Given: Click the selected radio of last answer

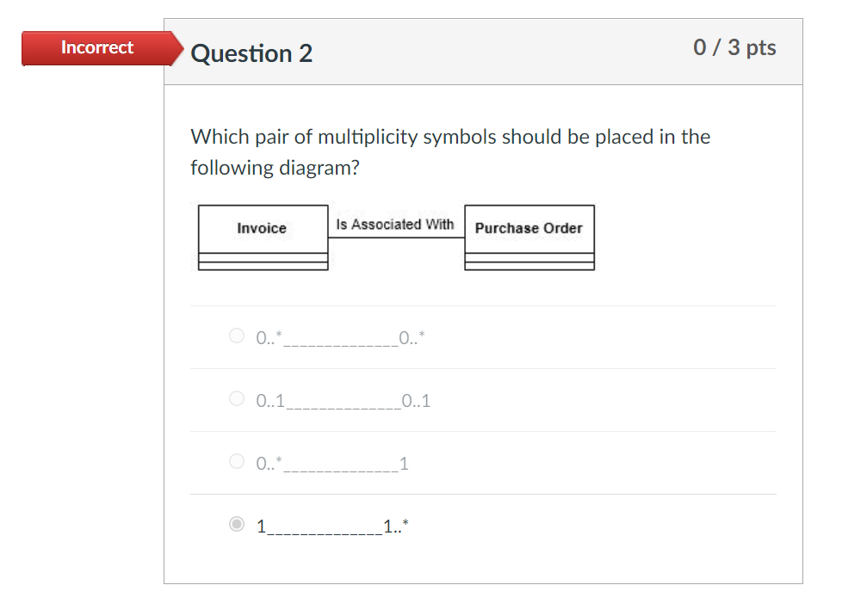Looking at the screenshot, I should pyautogui.click(x=236, y=523).
